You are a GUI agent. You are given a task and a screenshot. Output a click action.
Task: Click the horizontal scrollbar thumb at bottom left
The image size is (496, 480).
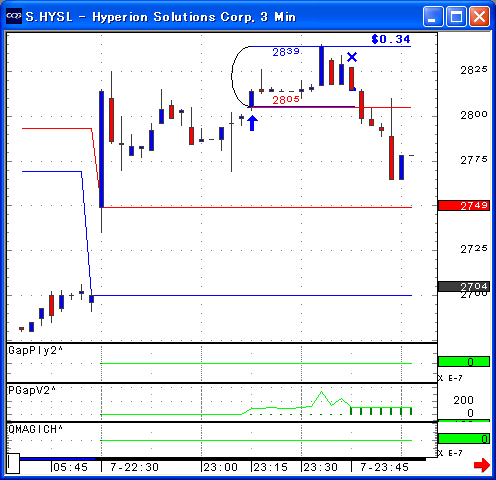pos(13,463)
